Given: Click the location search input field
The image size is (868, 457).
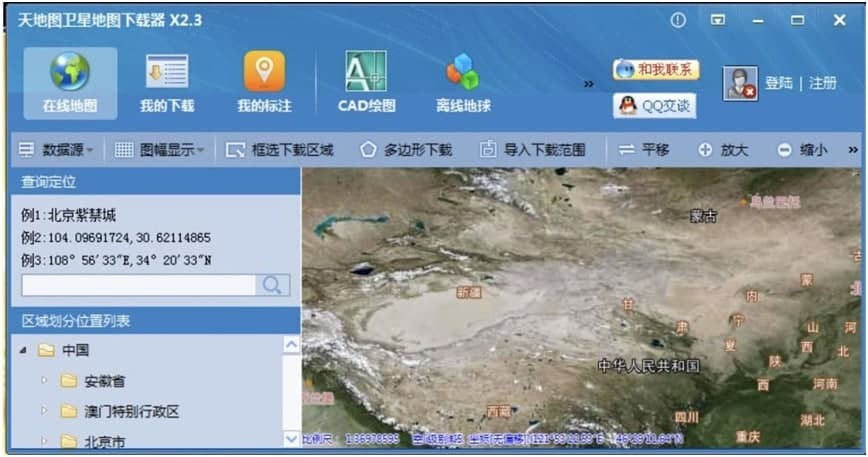Looking at the screenshot, I should pos(138,285).
